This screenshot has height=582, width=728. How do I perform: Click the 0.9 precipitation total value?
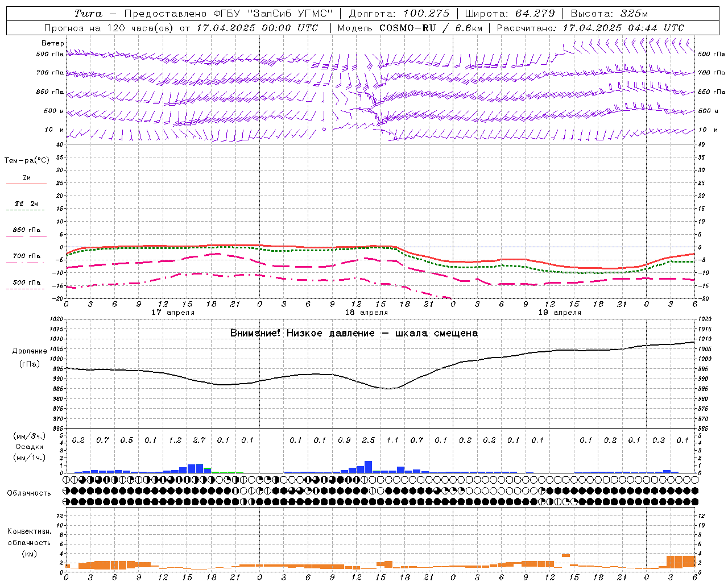click(x=344, y=440)
